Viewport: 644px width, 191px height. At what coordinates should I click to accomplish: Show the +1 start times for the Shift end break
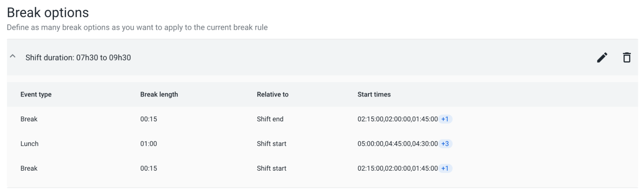pos(445,119)
